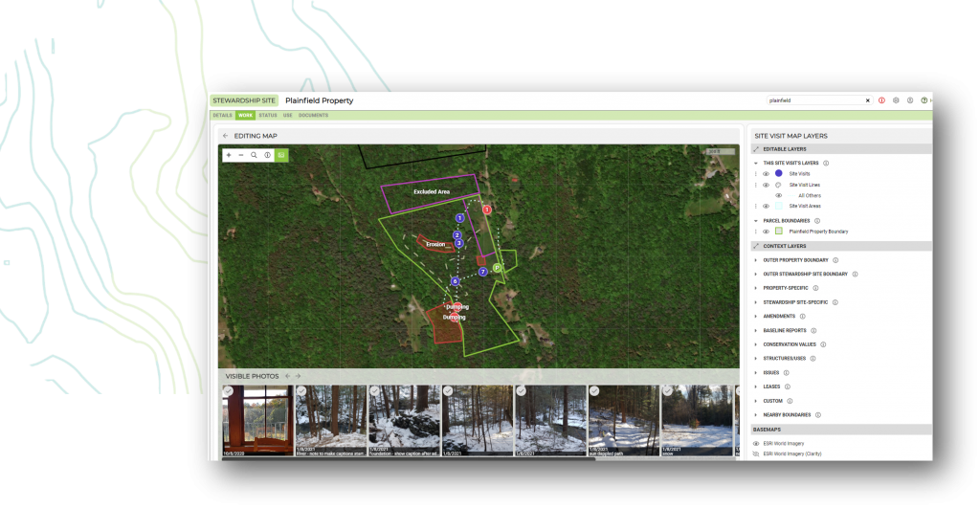Open the settings gear in top bar
Viewport: 980px width, 508px height.
(896, 100)
